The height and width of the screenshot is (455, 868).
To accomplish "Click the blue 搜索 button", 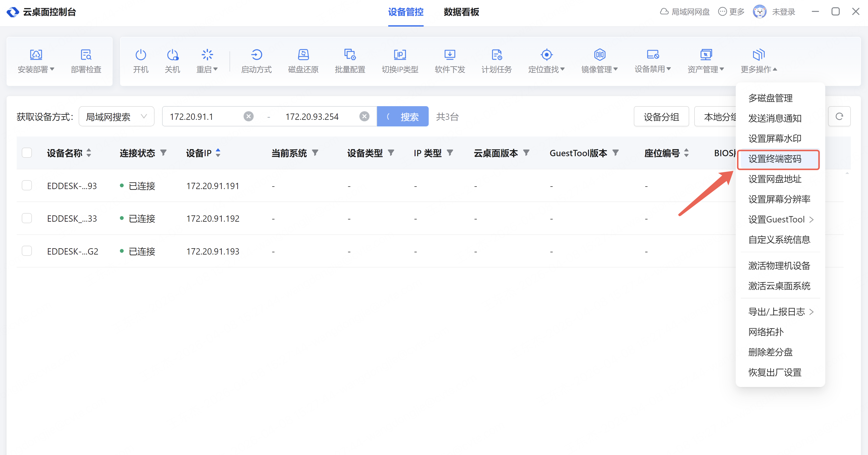I will tap(403, 117).
